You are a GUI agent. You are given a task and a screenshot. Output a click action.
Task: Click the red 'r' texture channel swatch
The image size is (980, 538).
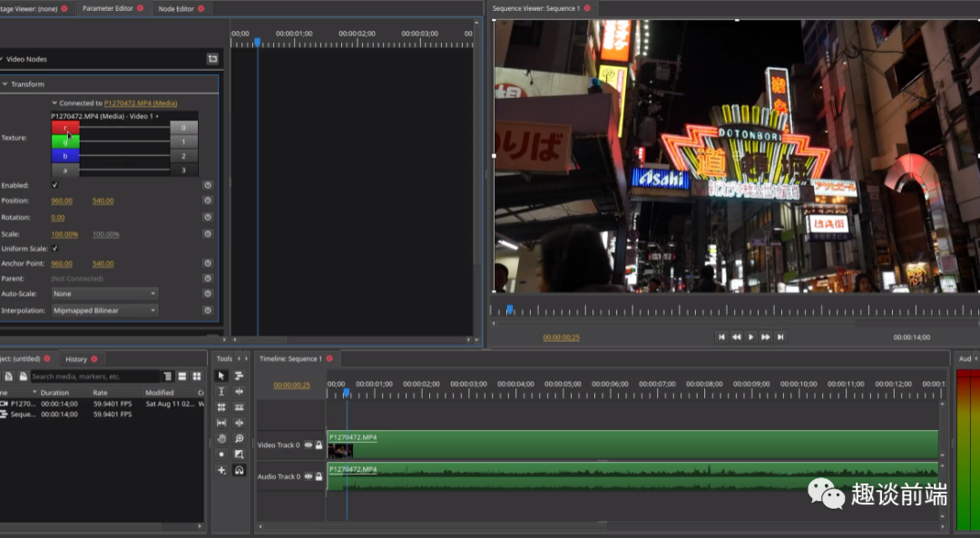(65, 128)
